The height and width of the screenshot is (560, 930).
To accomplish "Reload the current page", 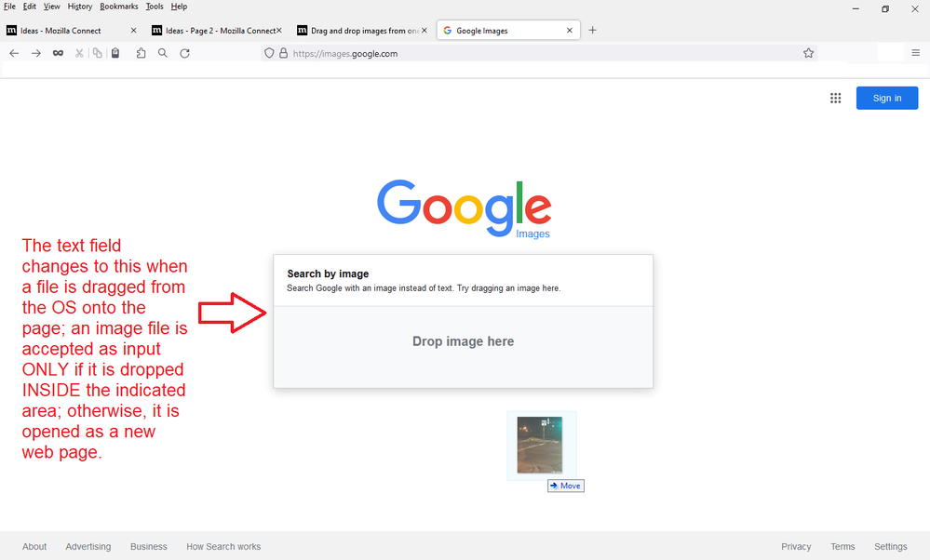I will pos(185,54).
